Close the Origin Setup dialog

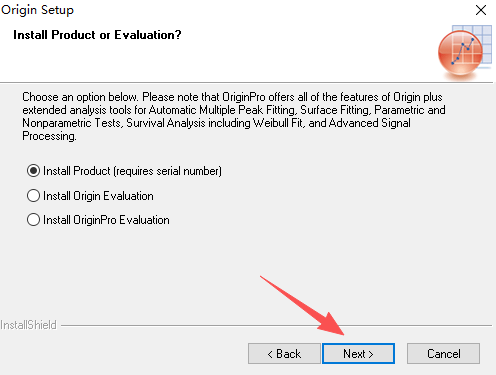click(481, 10)
